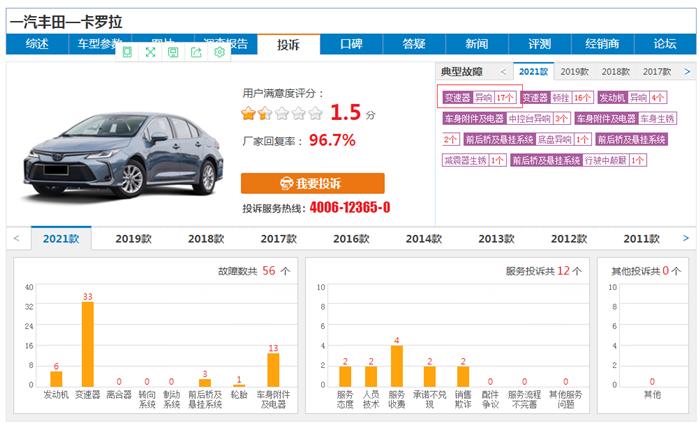The height and width of the screenshot is (427, 700).
Task: Open the 中控台异响 3个 fault tag
Action: [x=506, y=118]
